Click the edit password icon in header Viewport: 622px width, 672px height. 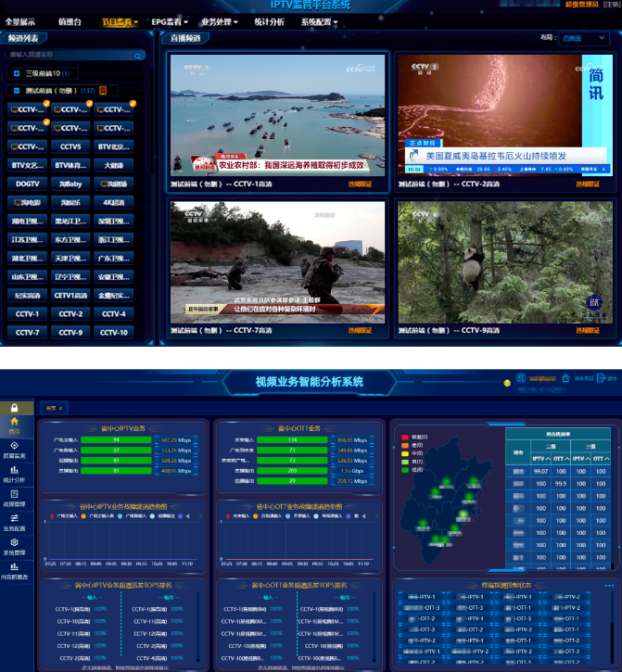tap(565, 378)
